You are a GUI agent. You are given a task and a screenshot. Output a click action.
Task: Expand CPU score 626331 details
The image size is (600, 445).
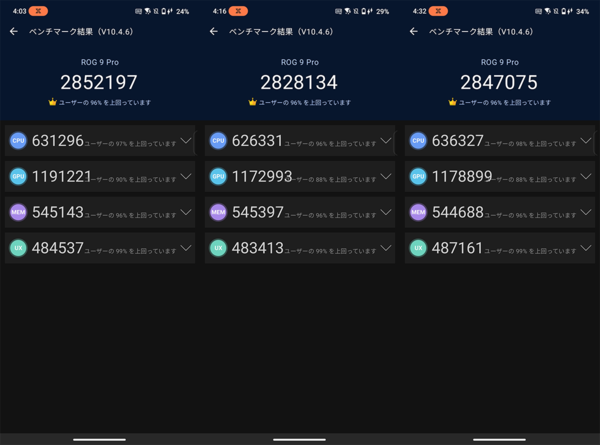pos(386,141)
